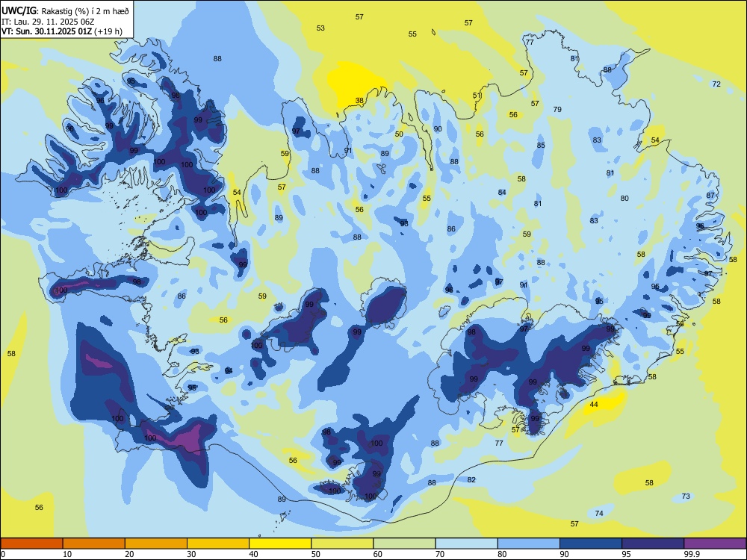
Task: Click the map value '51' on the north coast
Action: point(477,96)
